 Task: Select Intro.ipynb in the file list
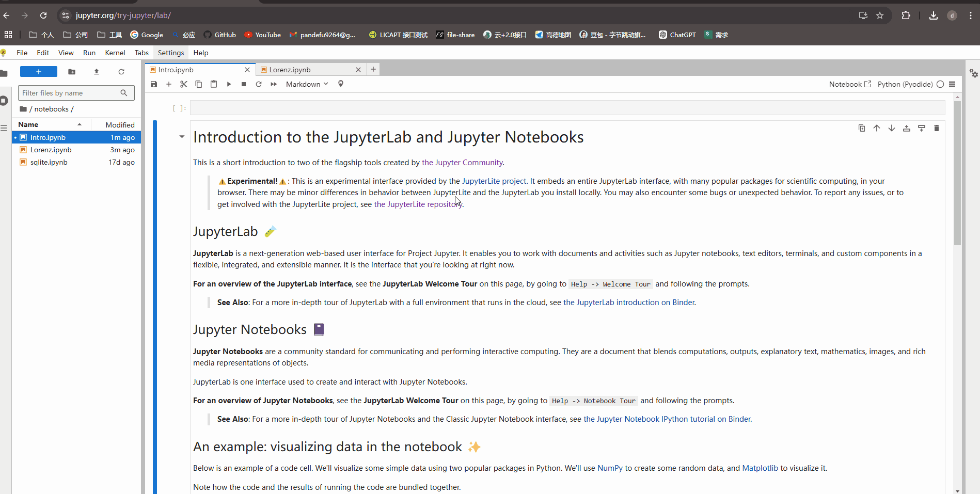[x=76, y=137]
